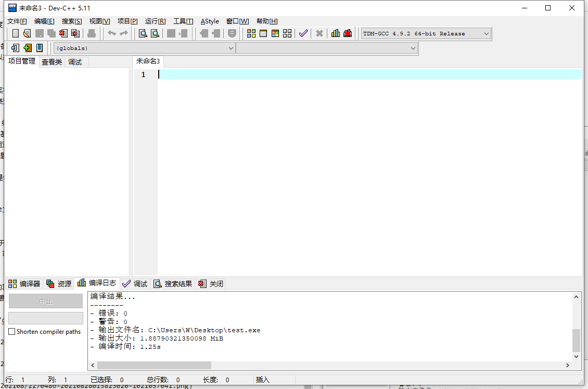Screen dimensions: 588x389
Task: Open the TDM-GCC 4.9.2 compiler set dropdown
Action: pyautogui.click(x=426, y=33)
